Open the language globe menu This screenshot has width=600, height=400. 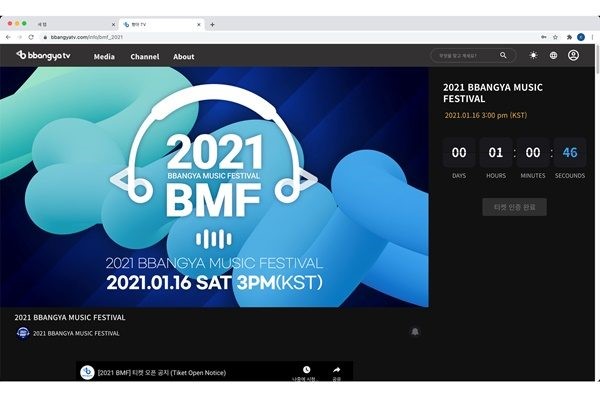[x=553, y=56]
